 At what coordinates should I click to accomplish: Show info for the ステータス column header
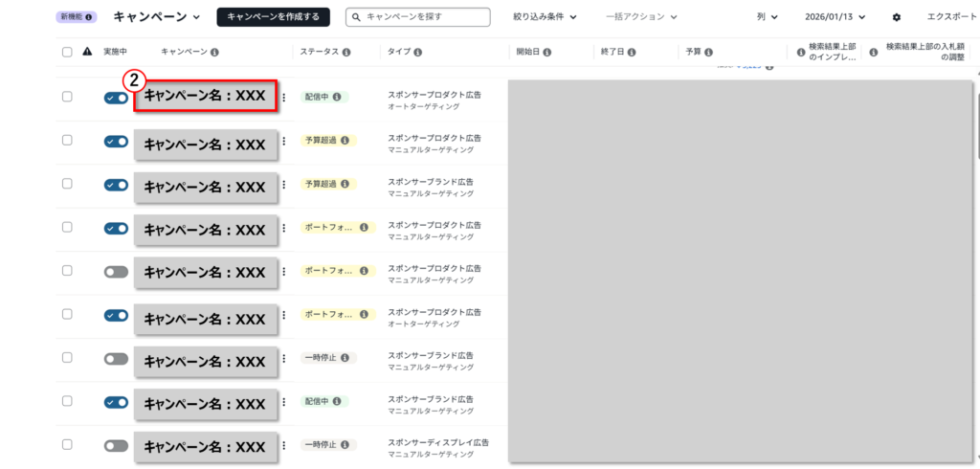346,53
